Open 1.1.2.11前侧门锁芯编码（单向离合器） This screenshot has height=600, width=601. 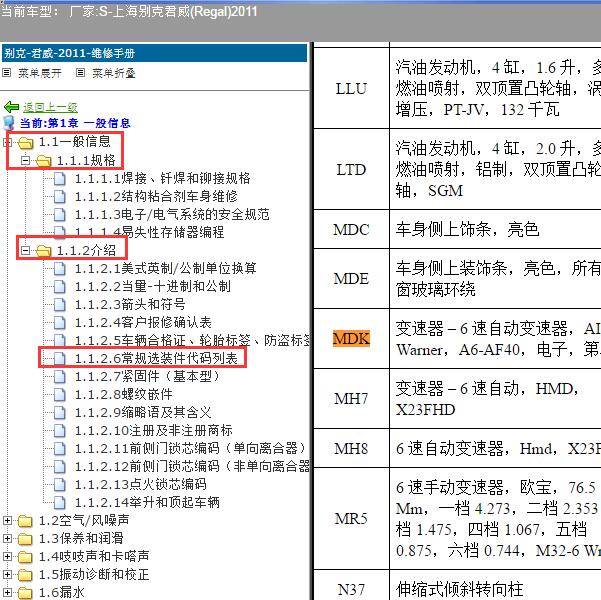pyautogui.click(x=190, y=449)
